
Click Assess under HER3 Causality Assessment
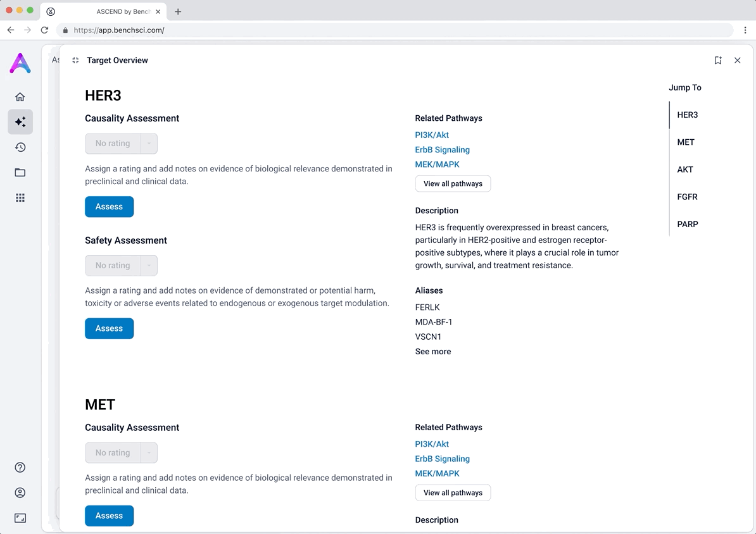110,207
